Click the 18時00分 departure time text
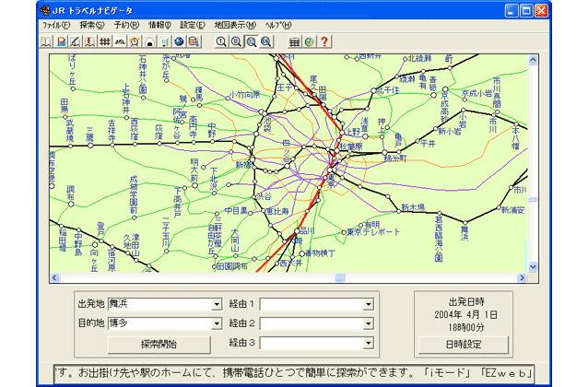 pos(466,327)
